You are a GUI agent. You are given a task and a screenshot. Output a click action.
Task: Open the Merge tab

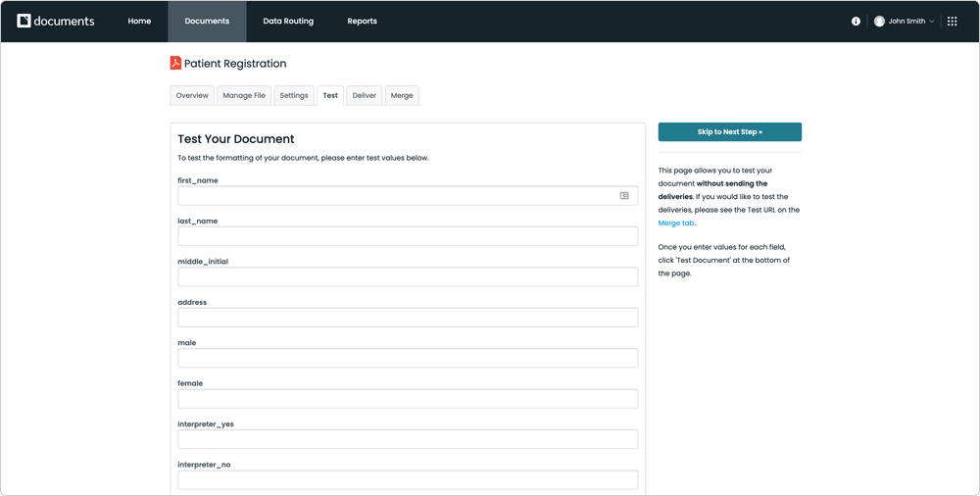coord(402,95)
